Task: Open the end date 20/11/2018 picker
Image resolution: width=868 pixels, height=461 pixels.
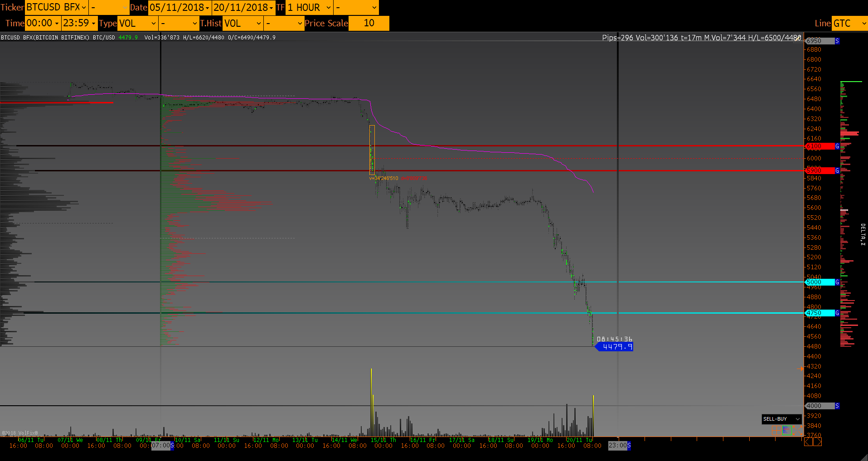Action: click(x=244, y=7)
